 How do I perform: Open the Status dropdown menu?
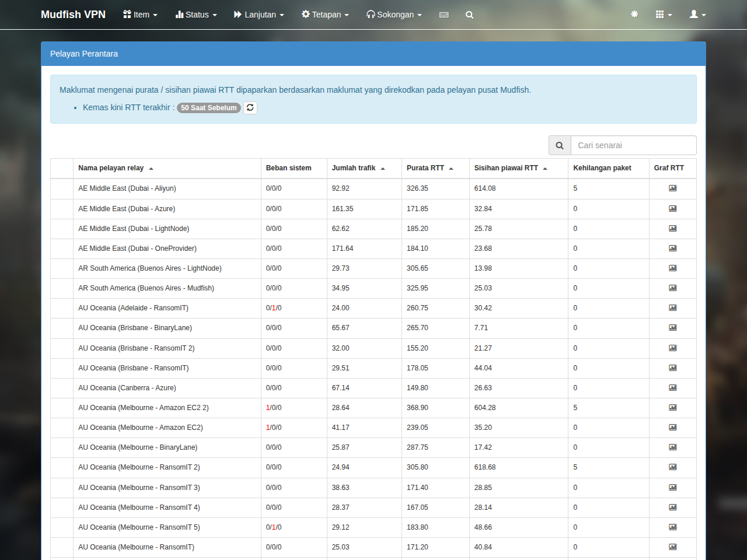coord(196,15)
